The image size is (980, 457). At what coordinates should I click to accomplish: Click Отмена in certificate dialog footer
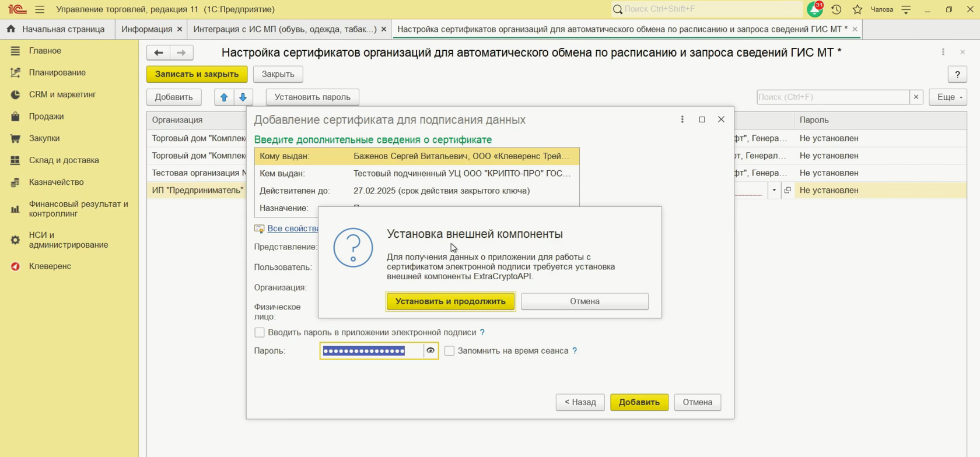point(697,402)
